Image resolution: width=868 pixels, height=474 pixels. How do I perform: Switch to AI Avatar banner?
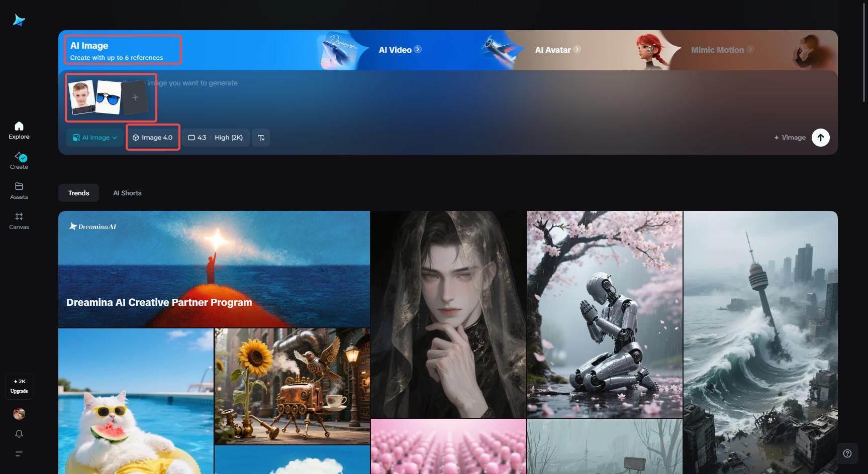(553, 50)
